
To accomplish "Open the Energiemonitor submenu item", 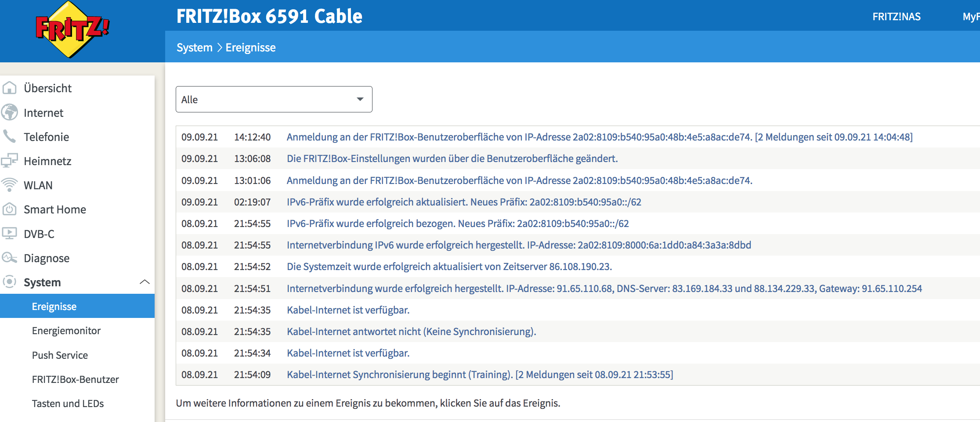I will (x=66, y=331).
